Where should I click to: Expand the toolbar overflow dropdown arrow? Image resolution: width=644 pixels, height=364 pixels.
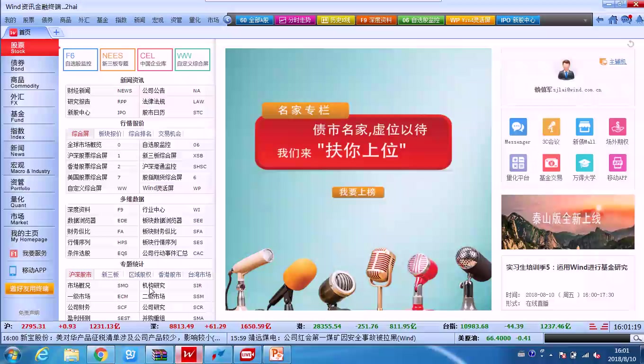586,21
